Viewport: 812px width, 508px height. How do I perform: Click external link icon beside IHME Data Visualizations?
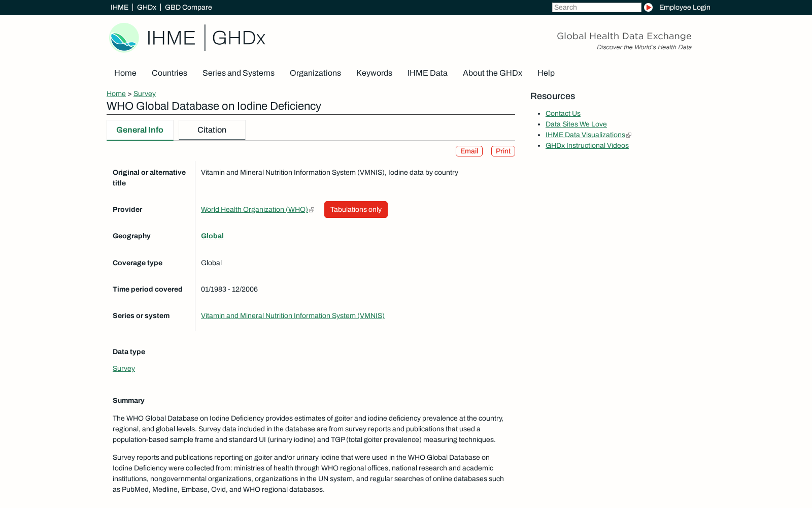point(629,135)
